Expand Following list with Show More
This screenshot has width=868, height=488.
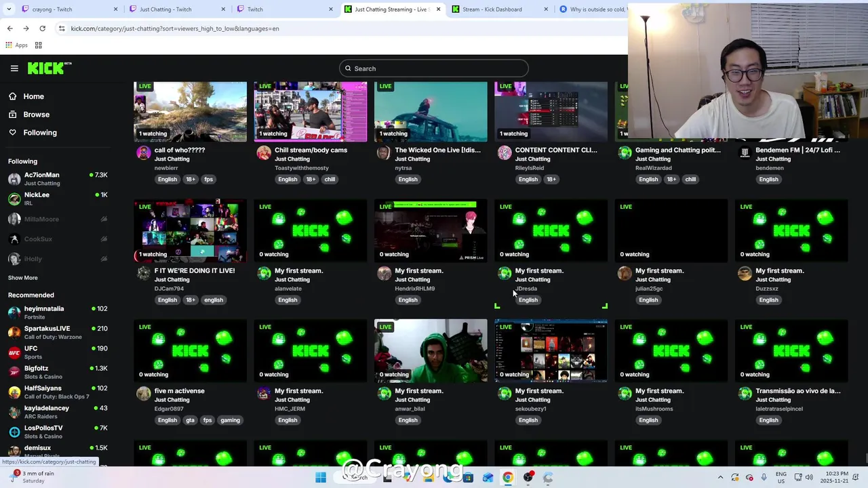pos(23,278)
